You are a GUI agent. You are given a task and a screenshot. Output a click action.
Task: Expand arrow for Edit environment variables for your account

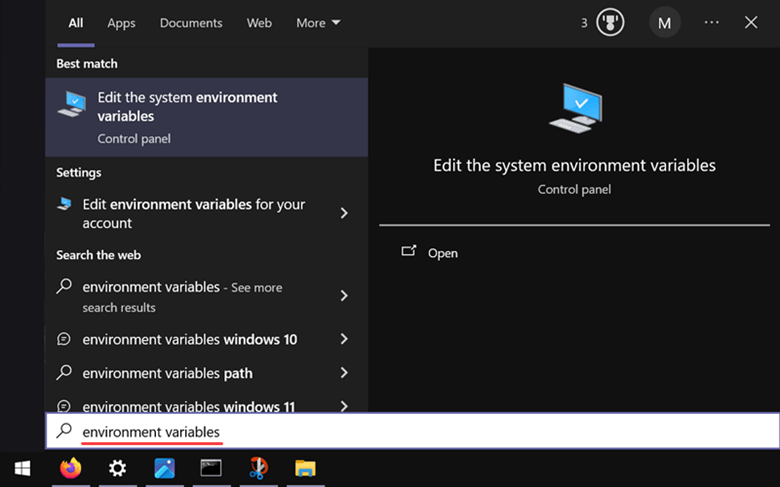coord(344,213)
